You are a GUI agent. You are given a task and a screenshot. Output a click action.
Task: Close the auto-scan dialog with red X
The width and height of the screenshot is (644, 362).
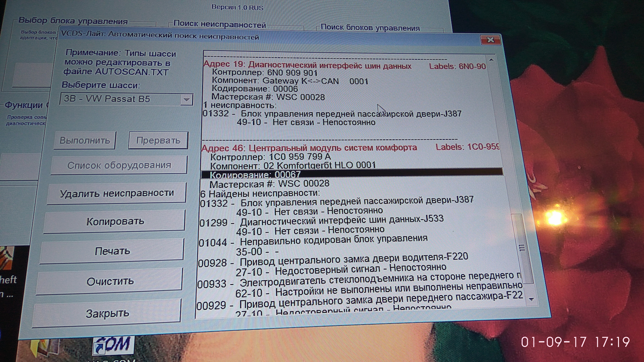pos(490,40)
